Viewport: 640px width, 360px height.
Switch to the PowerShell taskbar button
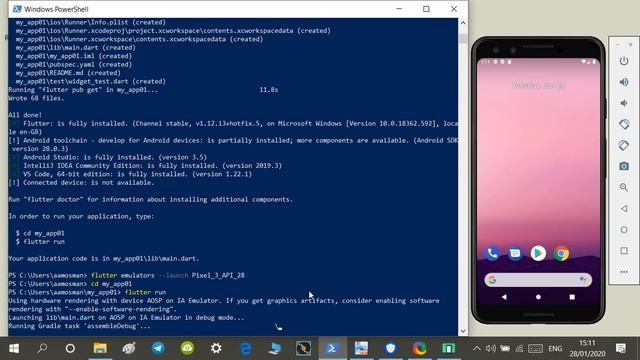tap(332, 348)
